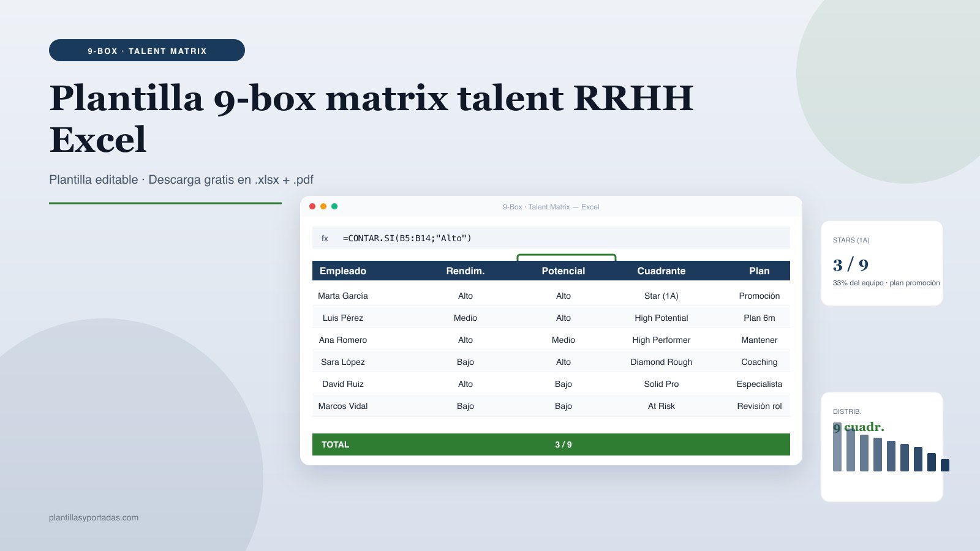This screenshot has height=551, width=980.
Task: Click the 9-BOX · TALENT MATRIX badge
Action: click(x=147, y=50)
